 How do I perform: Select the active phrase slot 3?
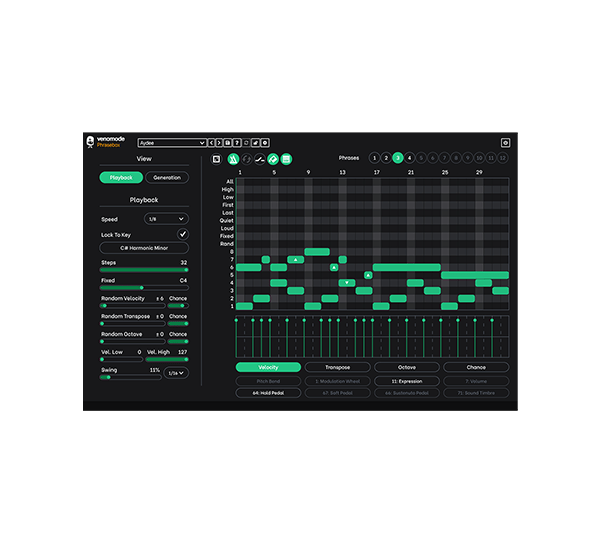(x=398, y=158)
